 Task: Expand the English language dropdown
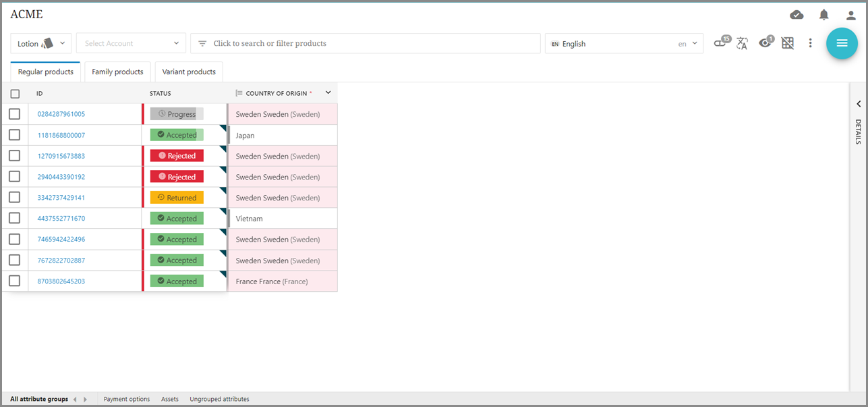pyautogui.click(x=624, y=43)
